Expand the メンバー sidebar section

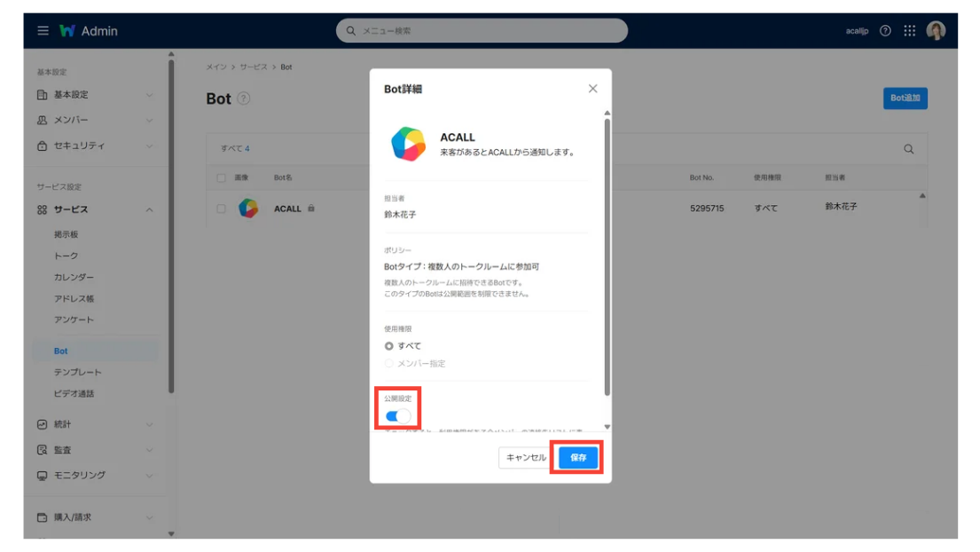pyautogui.click(x=95, y=120)
